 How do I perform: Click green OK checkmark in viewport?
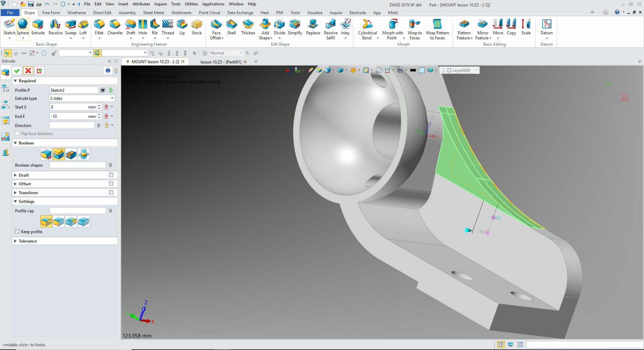[608, 83]
